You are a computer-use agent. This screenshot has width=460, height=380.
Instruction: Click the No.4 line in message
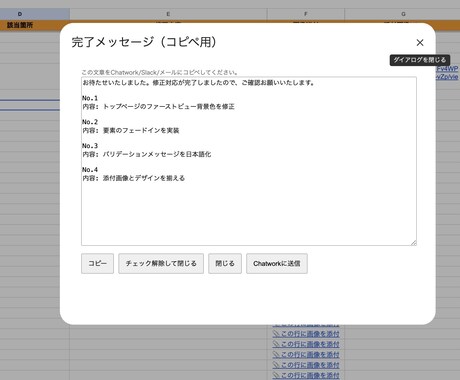tap(90, 170)
